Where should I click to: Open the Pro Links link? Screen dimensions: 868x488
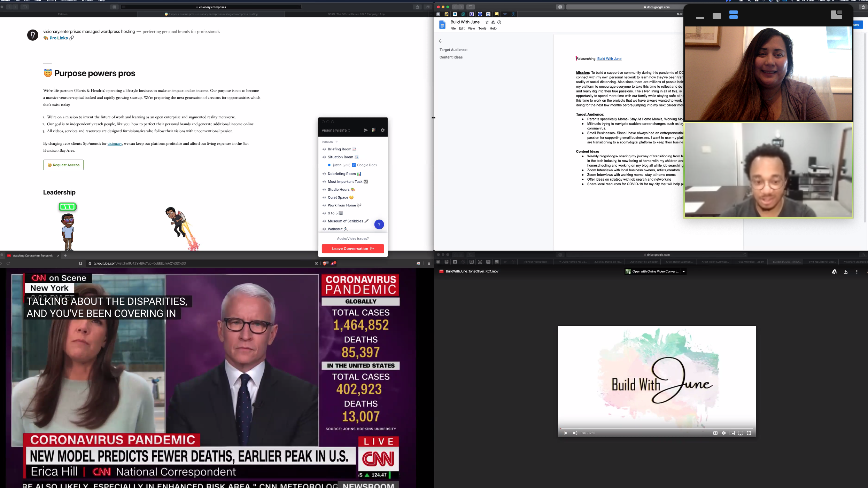coord(59,38)
